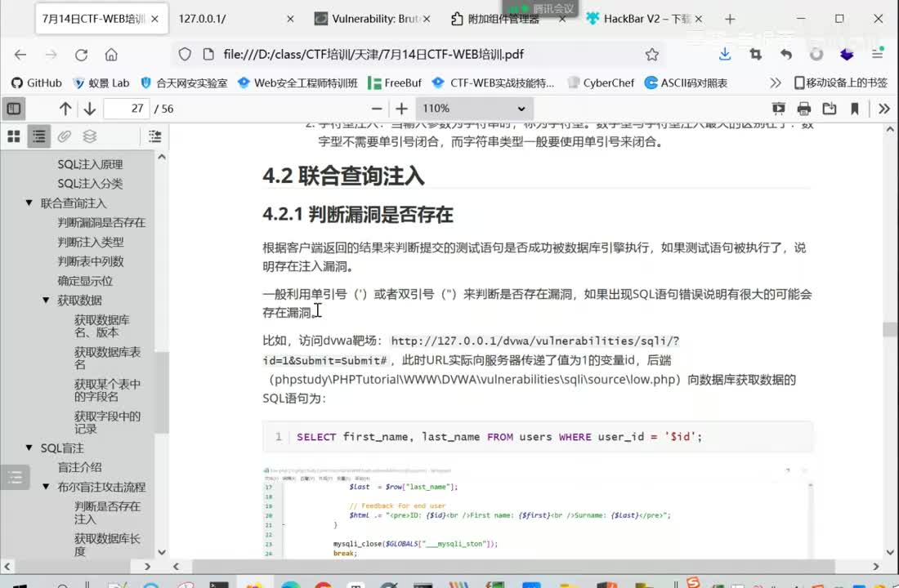Click the current outline item button
Image resolution: width=899 pixels, height=588 pixels.
point(154,136)
